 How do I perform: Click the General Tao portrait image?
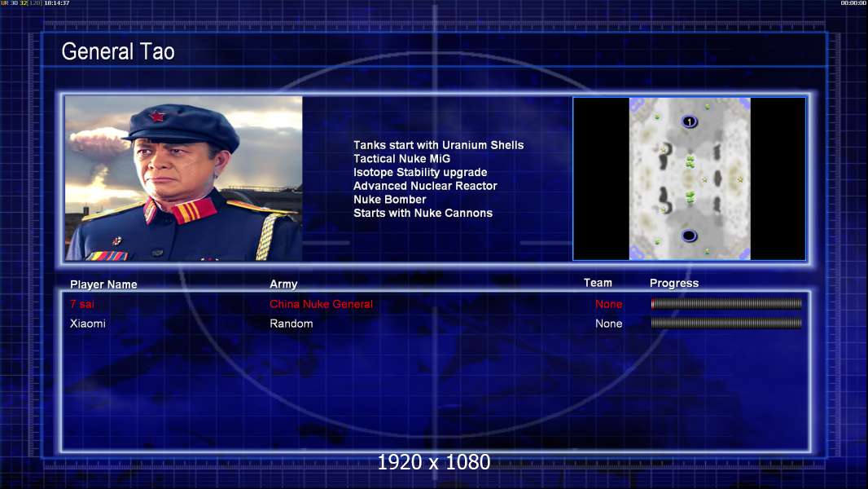click(184, 178)
